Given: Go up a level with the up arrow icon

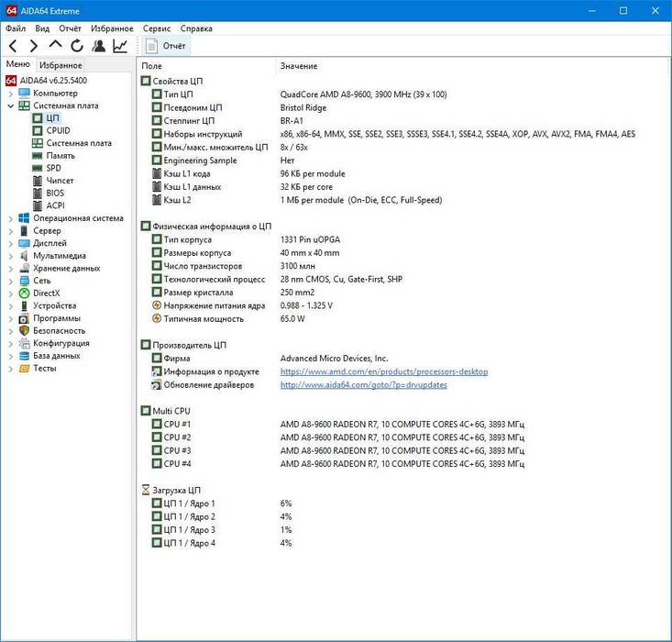Looking at the screenshot, I should (55, 45).
